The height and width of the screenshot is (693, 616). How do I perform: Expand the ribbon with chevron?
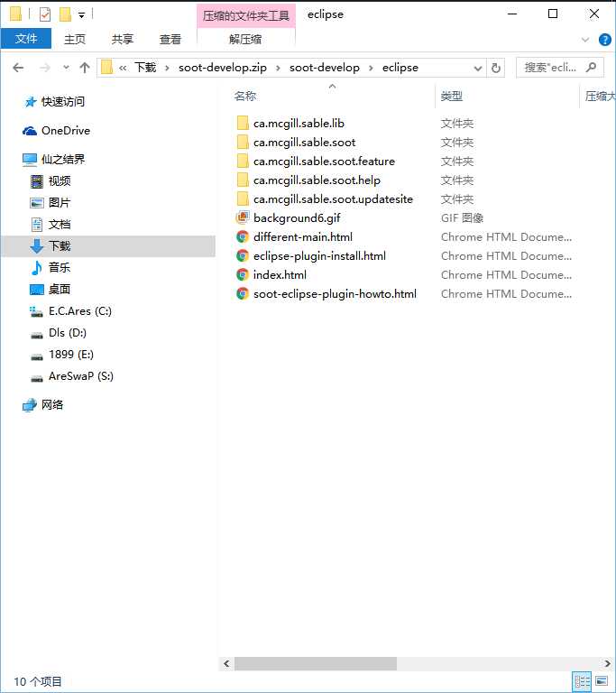click(x=585, y=40)
